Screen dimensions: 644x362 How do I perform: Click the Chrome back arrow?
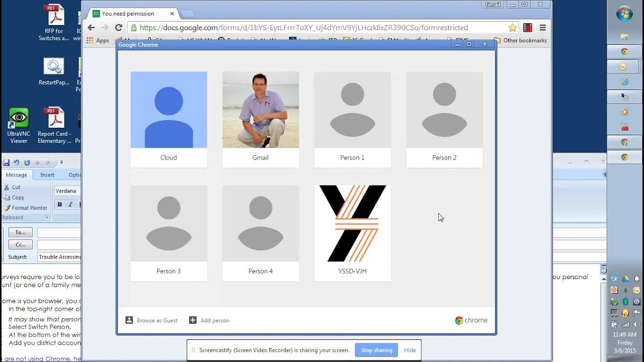(x=91, y=28)
